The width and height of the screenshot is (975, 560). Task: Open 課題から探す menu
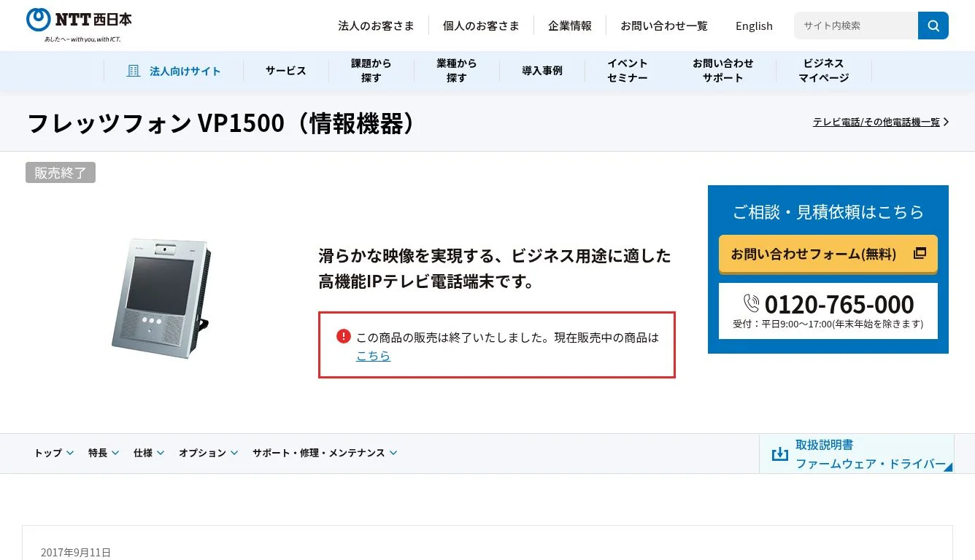[371, 71]
